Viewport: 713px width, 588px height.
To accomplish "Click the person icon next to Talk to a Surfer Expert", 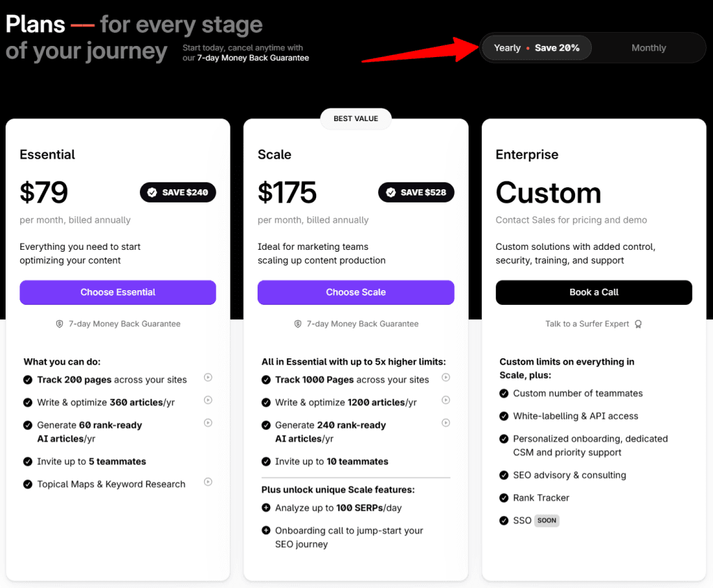I will pyautogui.click(x=638, y=324).
